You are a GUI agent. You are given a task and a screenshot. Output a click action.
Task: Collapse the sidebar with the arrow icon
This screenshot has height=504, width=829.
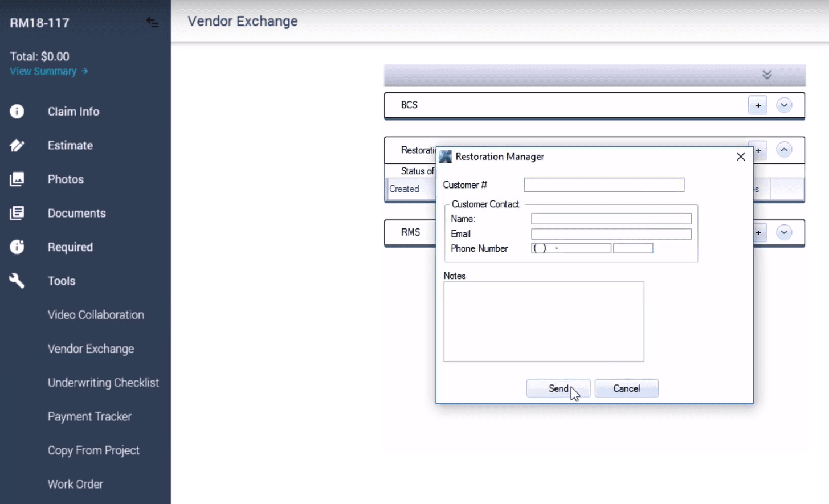(152, 23)
